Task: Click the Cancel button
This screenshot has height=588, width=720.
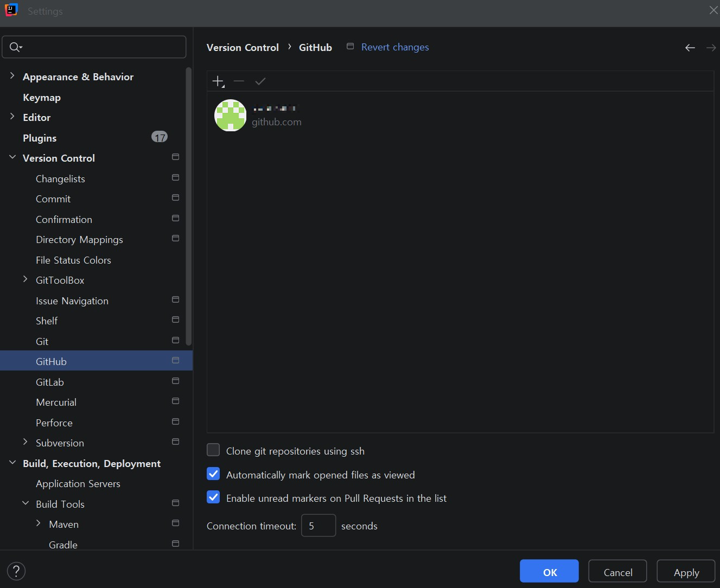Action: (x=617, y=572)
